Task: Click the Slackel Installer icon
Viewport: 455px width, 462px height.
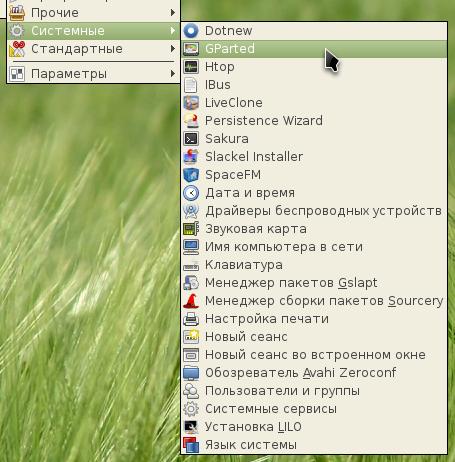Action: [191, 157]
